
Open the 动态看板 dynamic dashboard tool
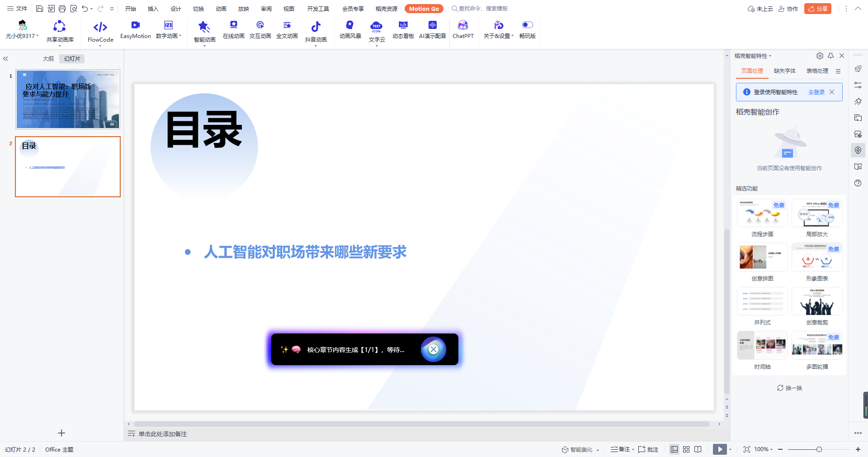[403, 31]
